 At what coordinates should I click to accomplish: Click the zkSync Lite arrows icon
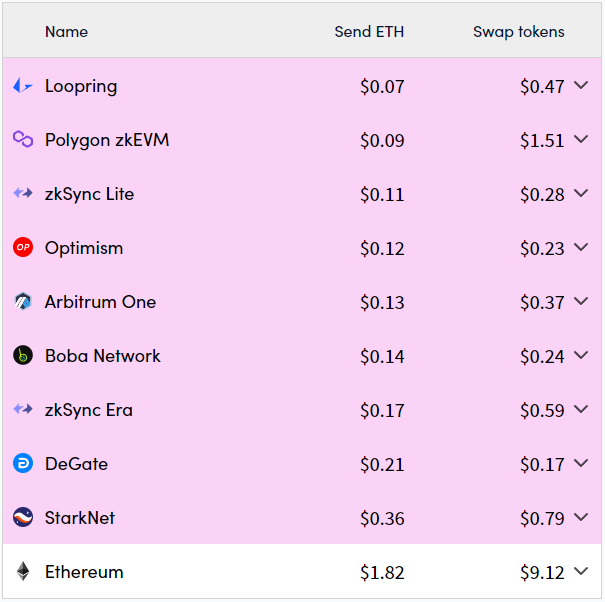tap(23, 193)
